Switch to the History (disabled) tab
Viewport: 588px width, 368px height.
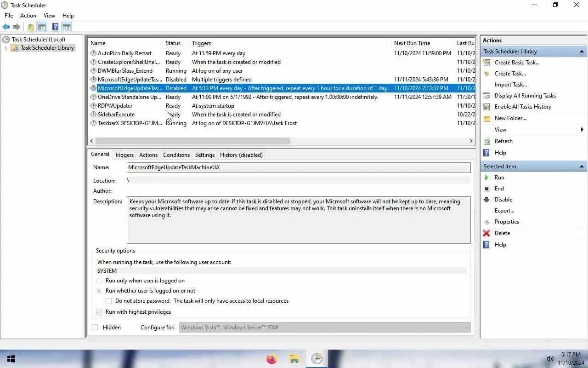tap(241, 155)
